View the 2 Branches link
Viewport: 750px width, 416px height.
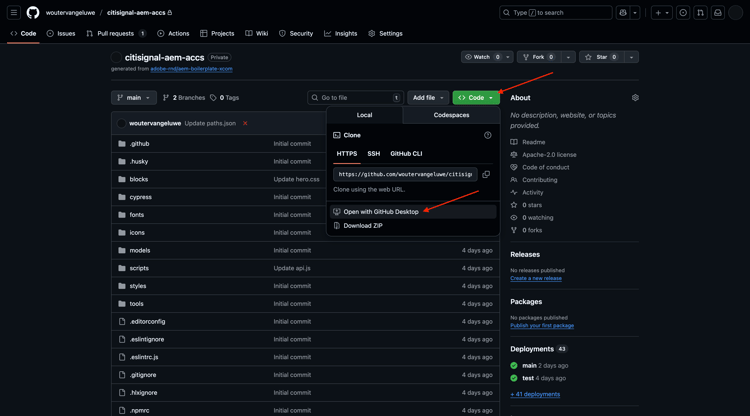pyautogui.click(x=184, y=98)
